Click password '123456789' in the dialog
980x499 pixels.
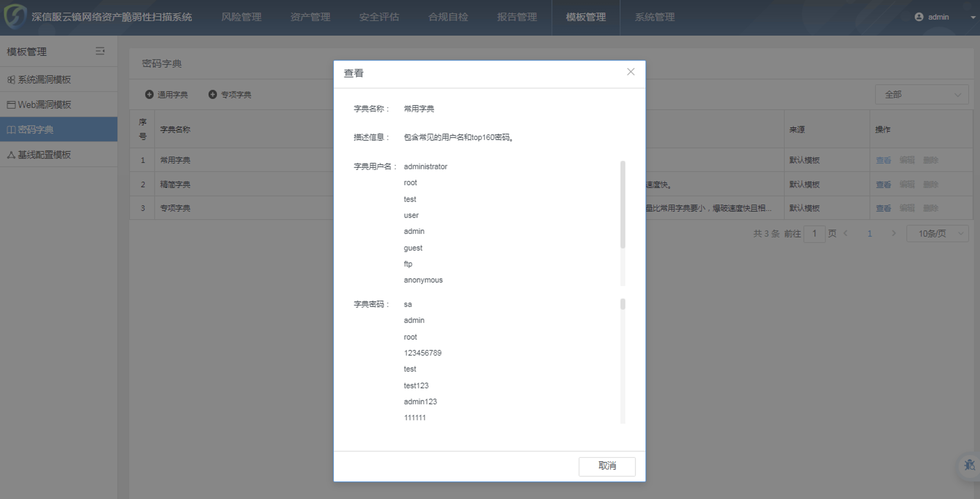[x=423, y=353]
